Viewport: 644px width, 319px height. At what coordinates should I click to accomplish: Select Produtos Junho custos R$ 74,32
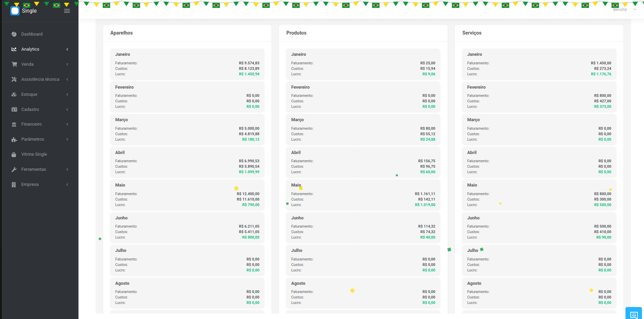click(x=428, y=232)
